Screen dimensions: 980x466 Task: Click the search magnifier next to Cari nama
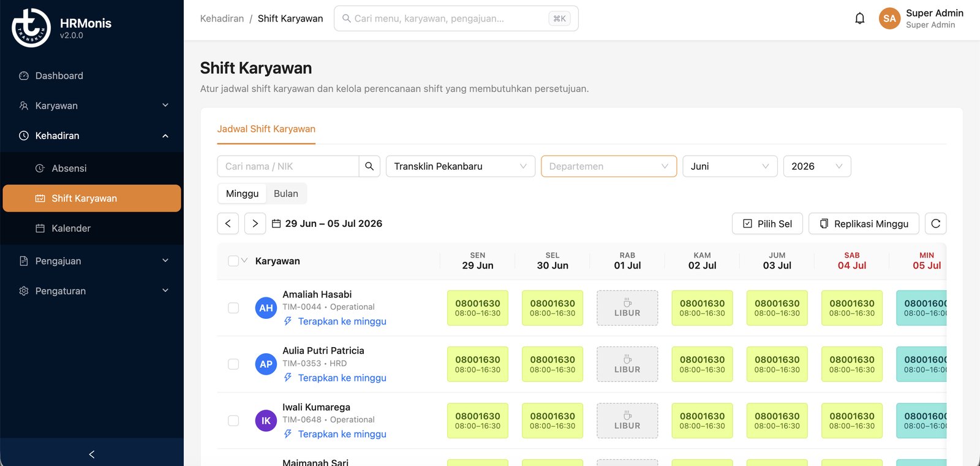(369, 166)
